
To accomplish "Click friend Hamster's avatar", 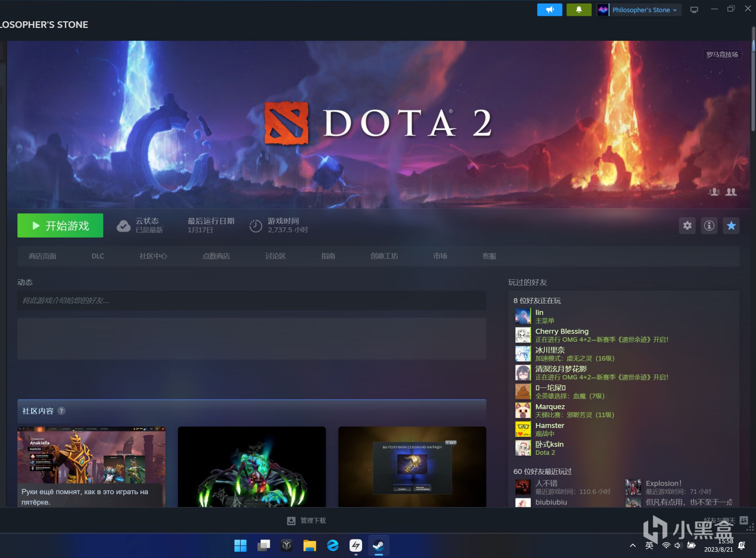I will (523, 429).
